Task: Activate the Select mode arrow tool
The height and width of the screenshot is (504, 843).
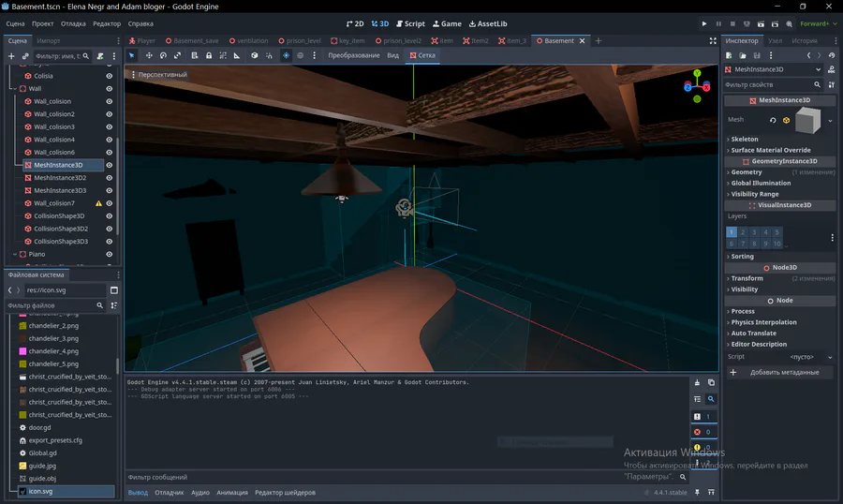Action: click(x=131, y=55)
